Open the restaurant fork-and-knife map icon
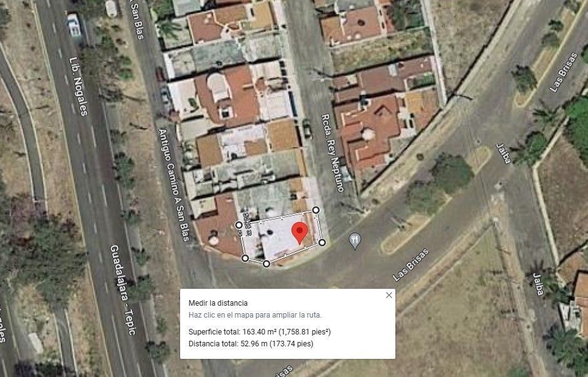This screenshot has height=377, width=588. 355,241
